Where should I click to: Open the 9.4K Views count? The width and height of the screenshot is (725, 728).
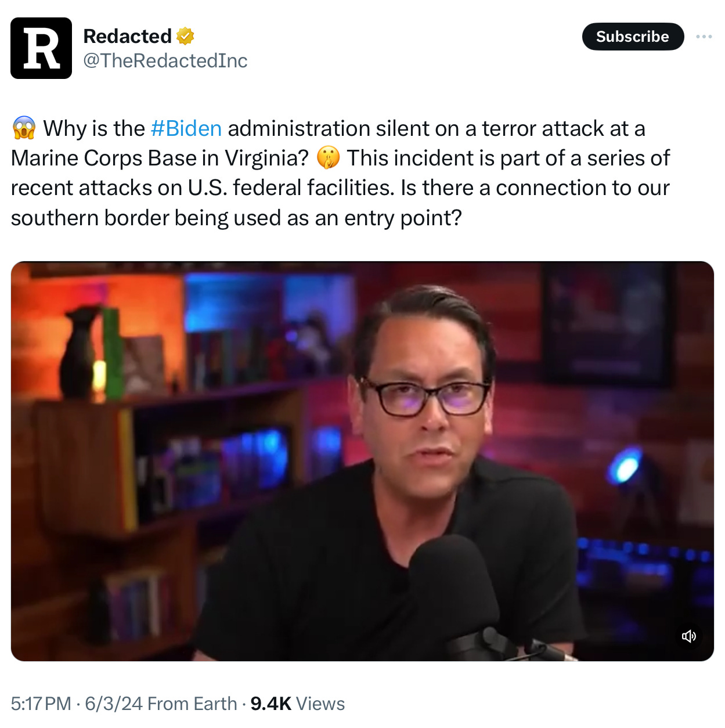[x=298, y=704]
